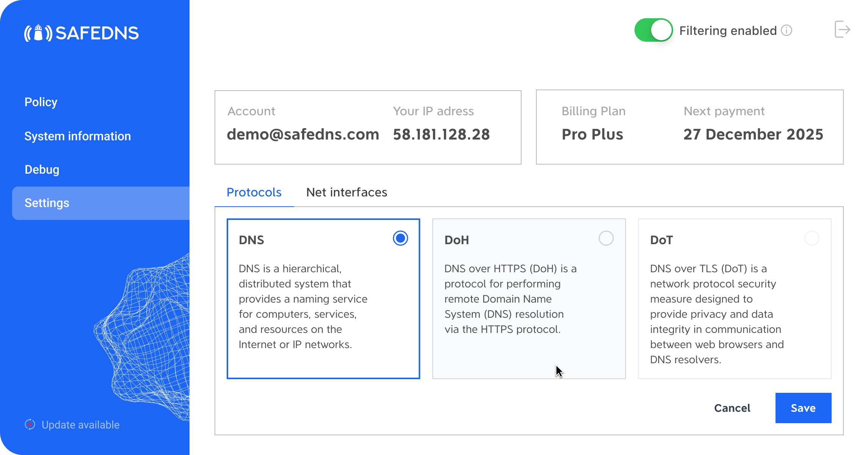Viewport: 868px width, 455px height.
Task: Switch to the Protocols tab
Action: 254,193
